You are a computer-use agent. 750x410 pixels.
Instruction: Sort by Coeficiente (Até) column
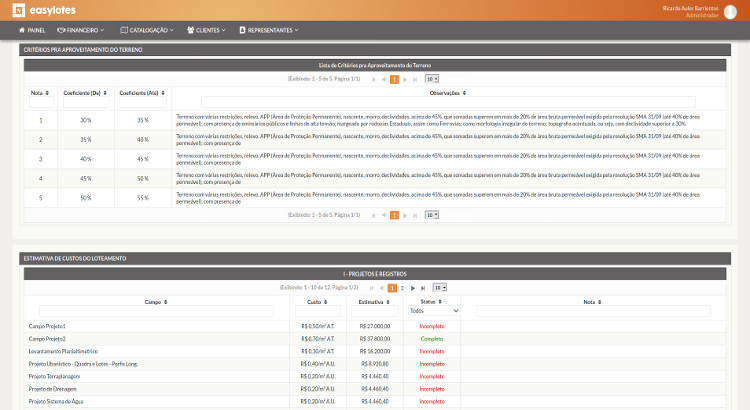click(x=142, y=93)
